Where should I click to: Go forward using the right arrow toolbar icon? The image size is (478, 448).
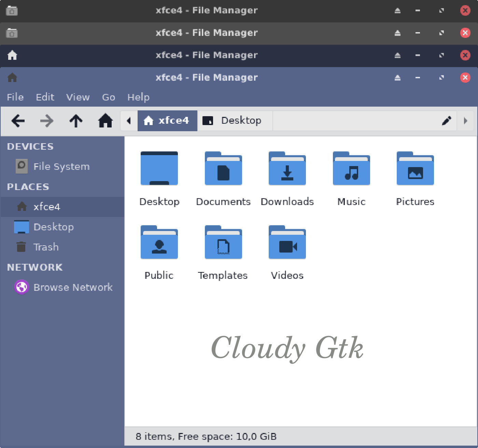[47, 121]
